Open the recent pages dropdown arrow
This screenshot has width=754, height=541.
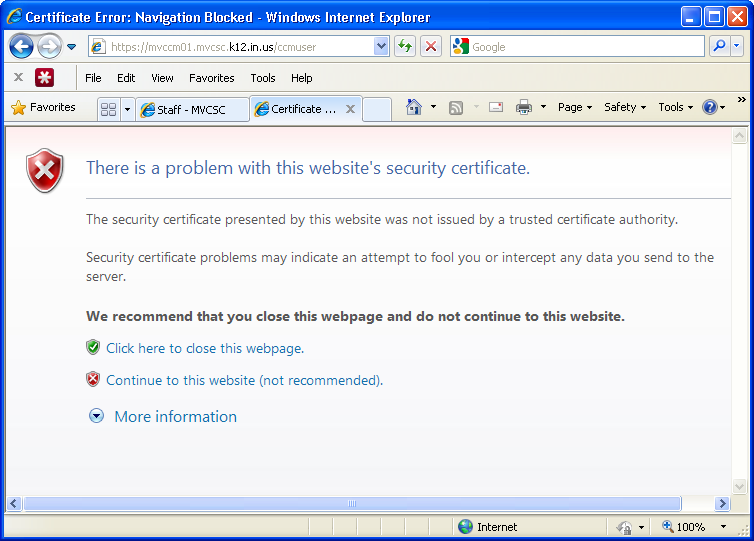[x=72, y=47]
